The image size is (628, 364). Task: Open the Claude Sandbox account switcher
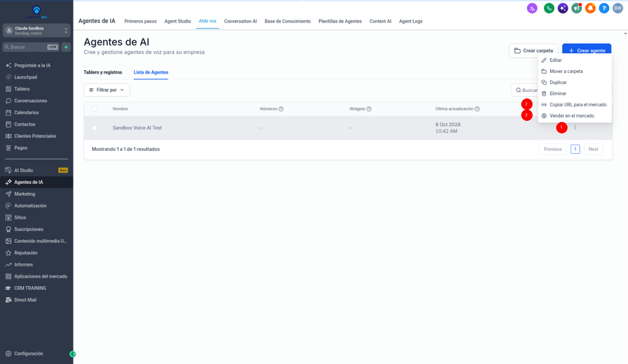[37, 31]
